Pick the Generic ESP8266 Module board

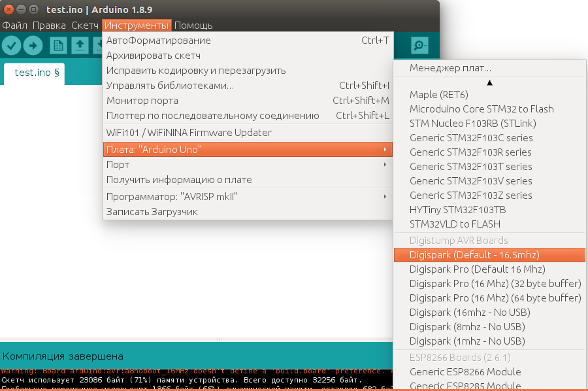[x=465, y=372]
